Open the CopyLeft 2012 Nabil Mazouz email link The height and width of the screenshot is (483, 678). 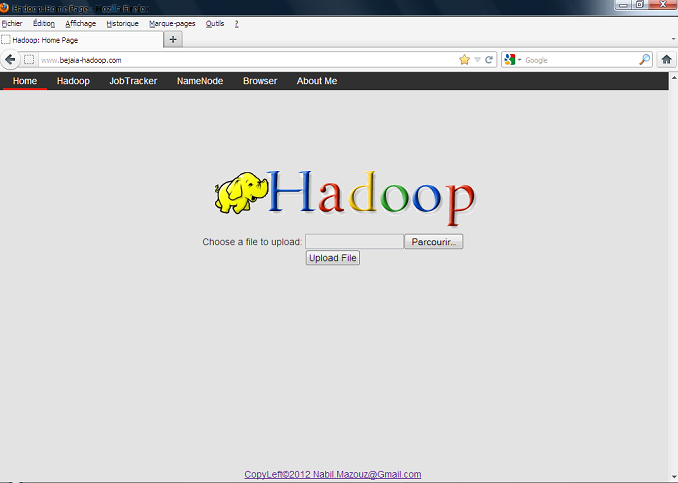pos(333,474)
